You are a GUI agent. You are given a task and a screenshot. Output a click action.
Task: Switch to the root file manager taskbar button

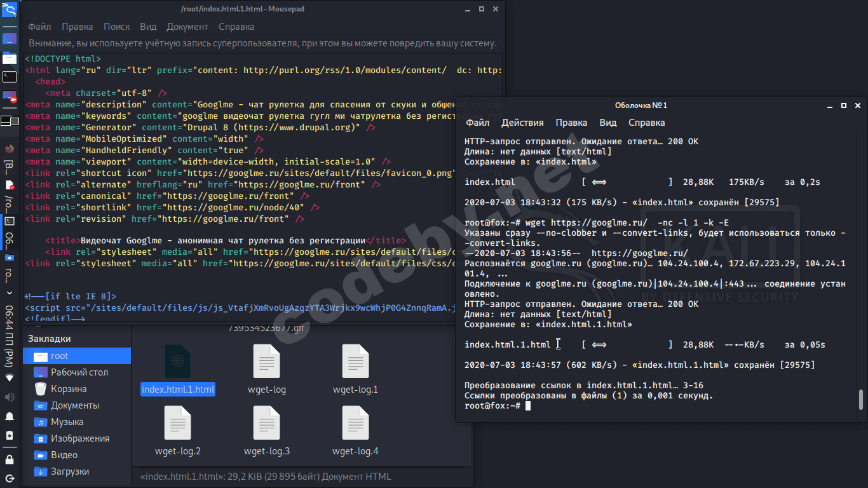pos(10,268)
